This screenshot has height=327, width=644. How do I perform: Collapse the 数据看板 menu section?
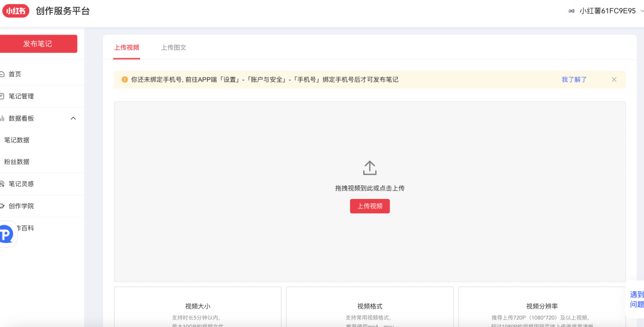tap(73, 119)
